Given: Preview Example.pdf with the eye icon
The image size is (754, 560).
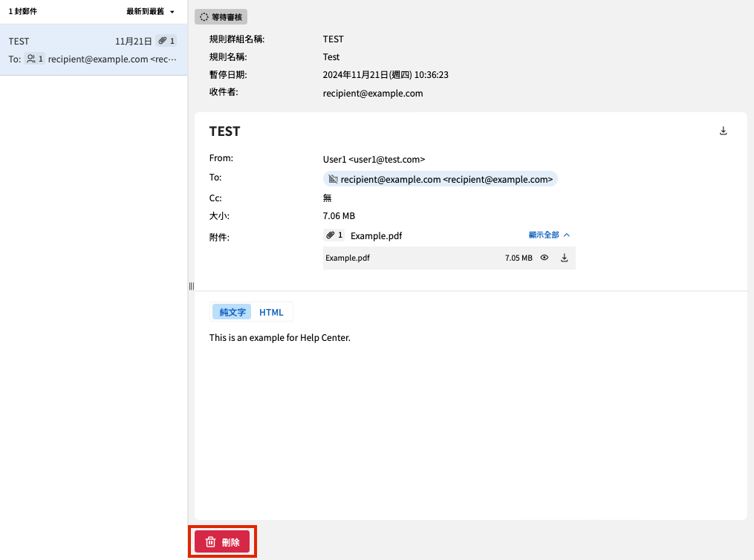Looking at the screenshot, I should (545, 258).
